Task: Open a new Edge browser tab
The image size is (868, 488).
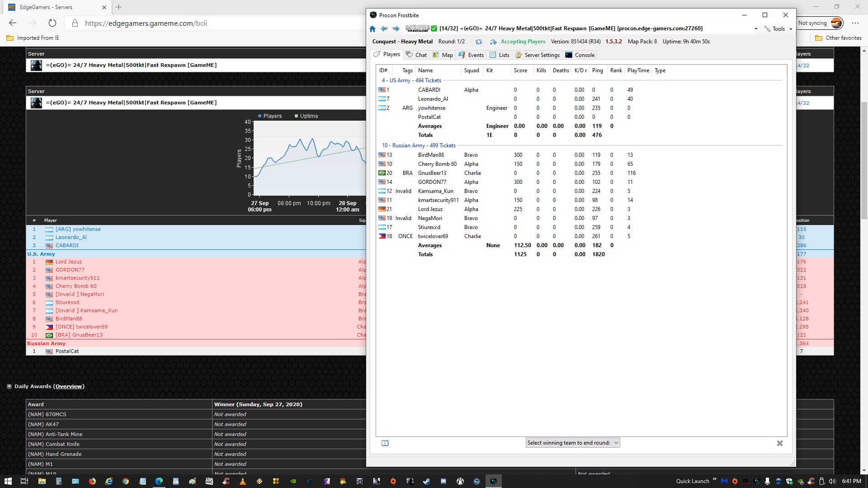Action: [x=119, y=7]
